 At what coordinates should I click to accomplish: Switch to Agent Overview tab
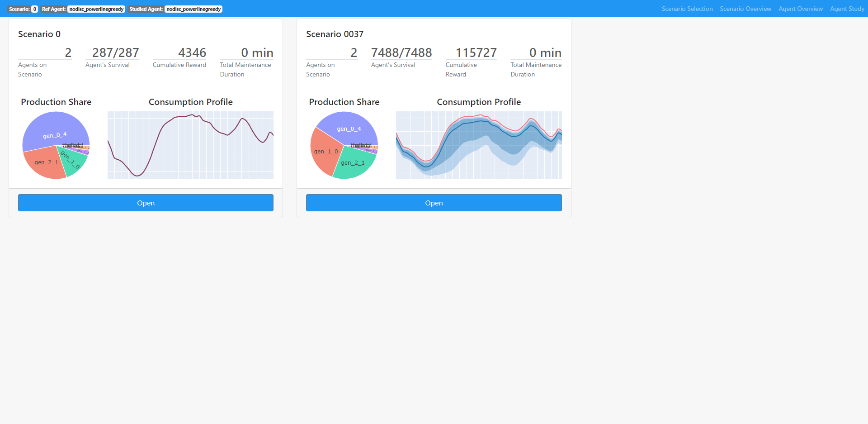(x=801, y=9)
